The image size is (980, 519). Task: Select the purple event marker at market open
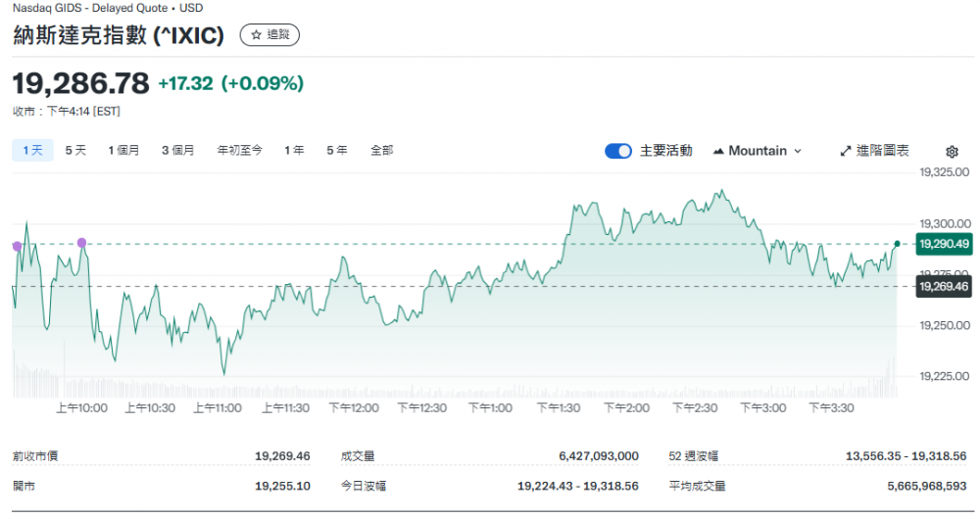[16, 246]
